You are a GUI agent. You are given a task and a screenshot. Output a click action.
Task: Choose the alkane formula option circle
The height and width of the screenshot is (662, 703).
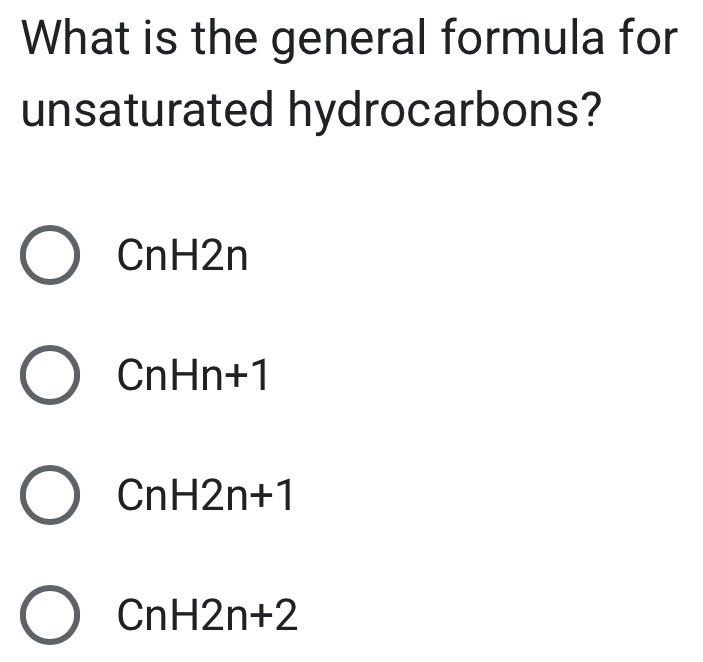(x=50, y=615)
